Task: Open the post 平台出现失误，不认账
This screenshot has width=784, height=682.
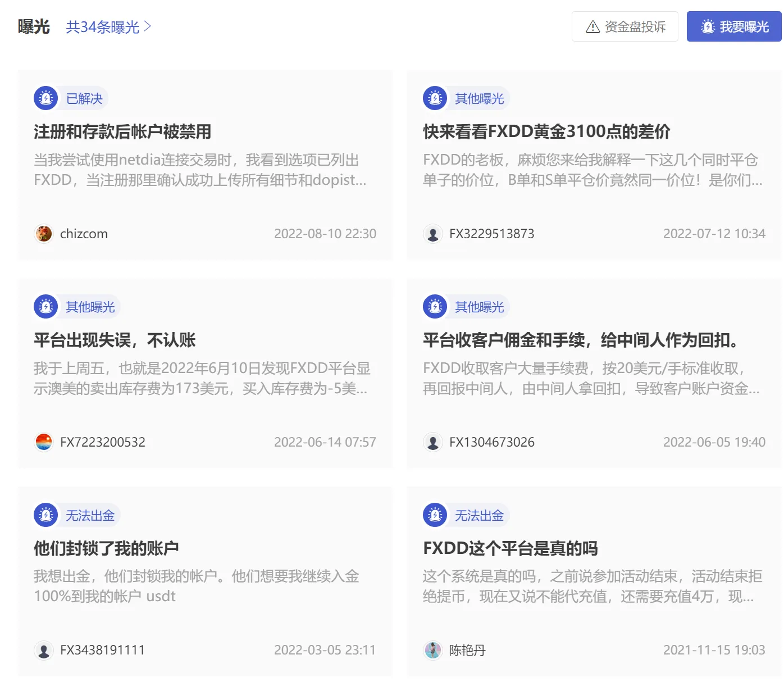Action: pyautogui.click(x=115, y=340)
